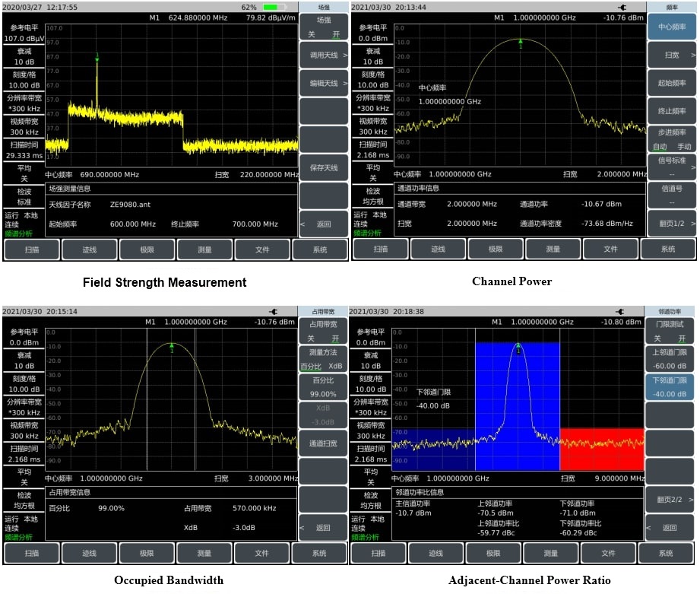Toggle the 场强 关/开 field strength switch
This screenshot has width=700, height=594.
[x=323, y=27]
